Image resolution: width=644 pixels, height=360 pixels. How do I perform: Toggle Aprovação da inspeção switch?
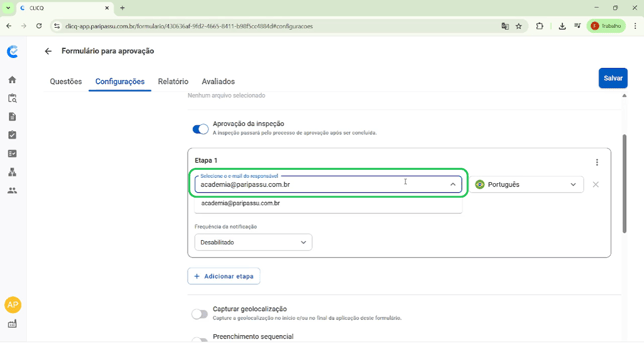(200, 129)
